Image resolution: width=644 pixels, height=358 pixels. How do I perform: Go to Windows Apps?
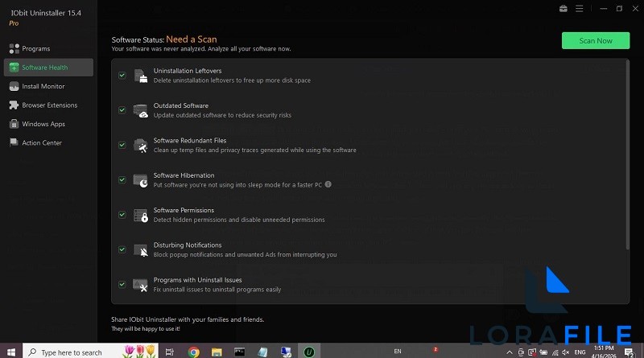click(48, 124)
